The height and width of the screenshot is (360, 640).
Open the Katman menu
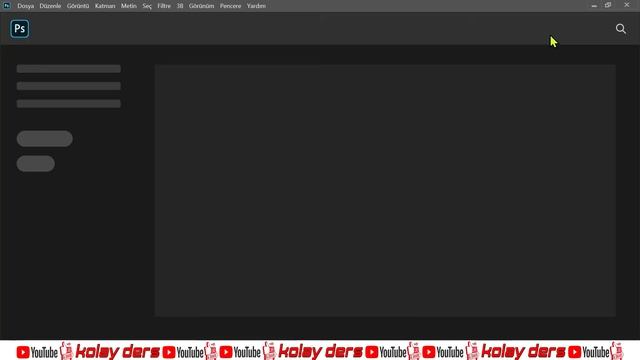105,6
